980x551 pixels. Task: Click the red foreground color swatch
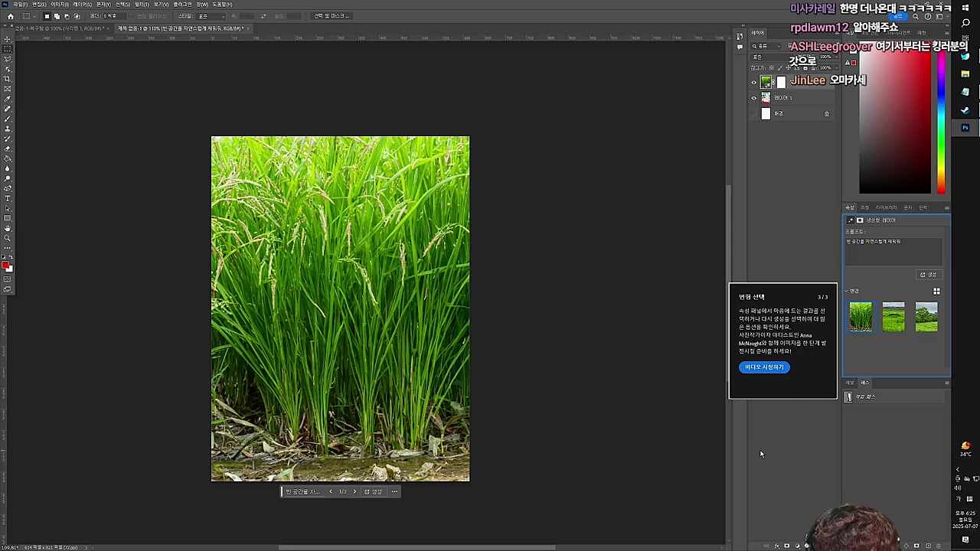click(x=5, y=266)
